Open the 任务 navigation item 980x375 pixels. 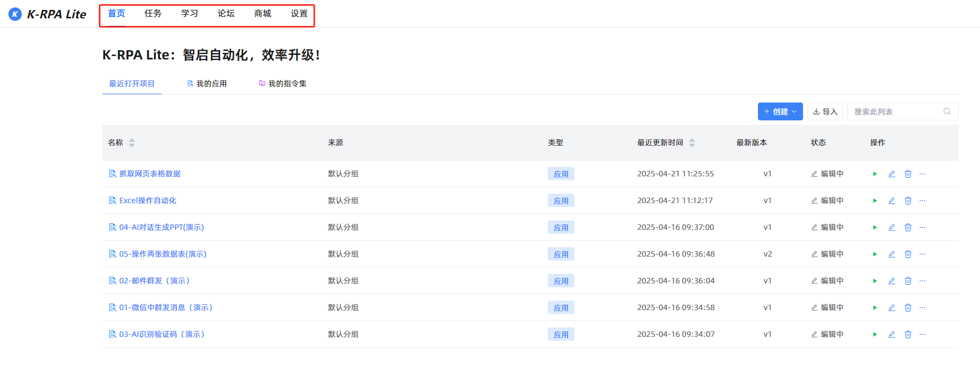coord(153,13)
